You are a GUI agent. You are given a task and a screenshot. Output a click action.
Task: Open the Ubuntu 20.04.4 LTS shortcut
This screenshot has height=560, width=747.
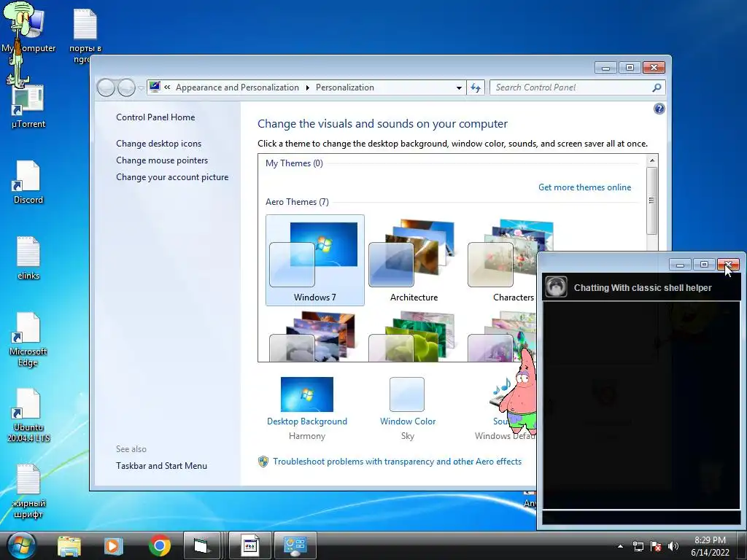click(28, 416)
